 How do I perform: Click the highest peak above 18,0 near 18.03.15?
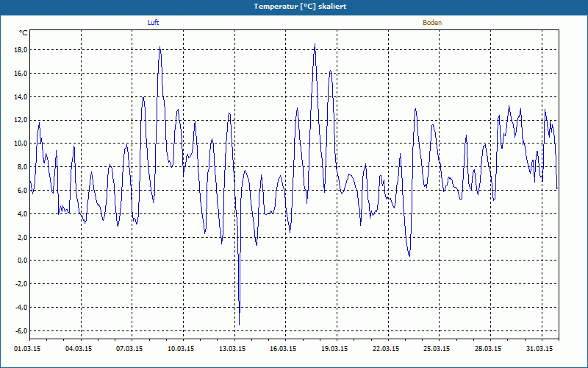coord(315,44)
